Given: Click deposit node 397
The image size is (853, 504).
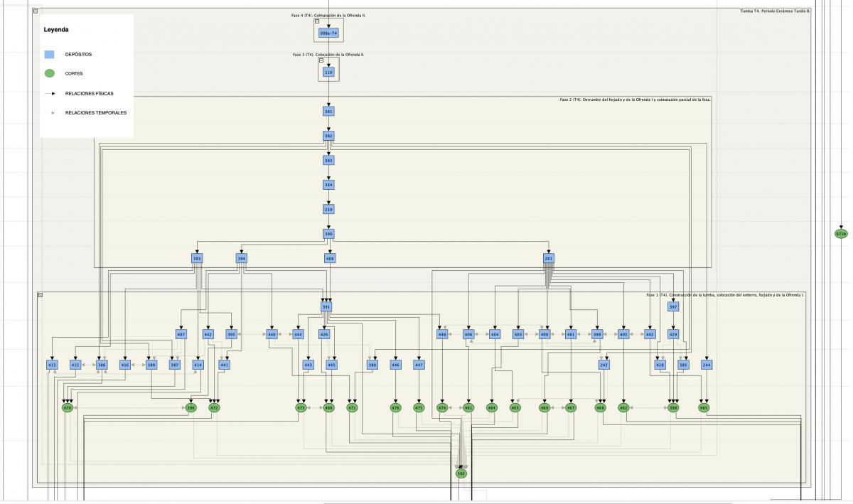Looking at the screenshot, I should click(x=672, y=307).
